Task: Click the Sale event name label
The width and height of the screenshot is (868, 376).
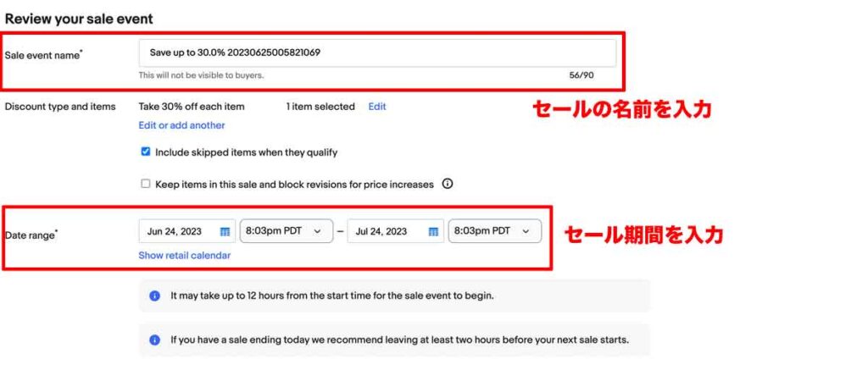Action: (44, 55)
